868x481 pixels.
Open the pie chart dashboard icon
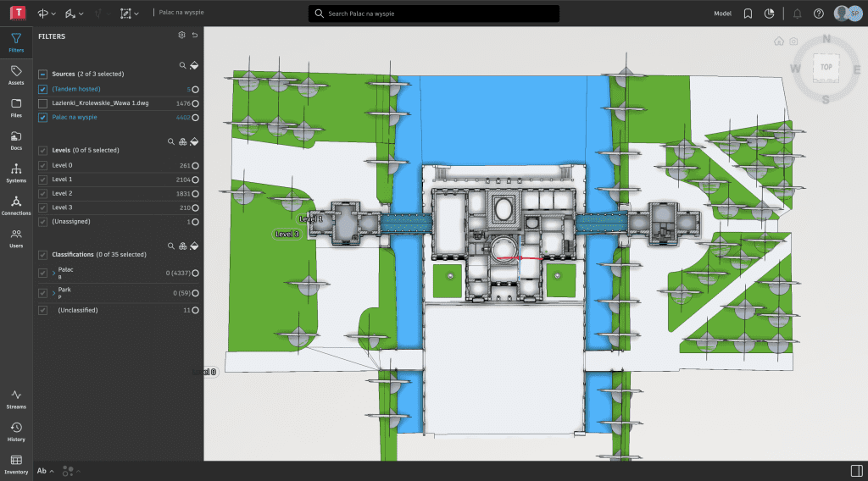coord(770,14)
